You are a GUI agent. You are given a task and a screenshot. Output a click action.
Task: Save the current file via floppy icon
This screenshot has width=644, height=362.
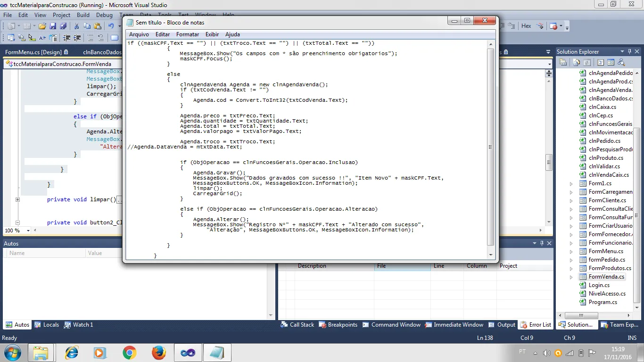(53, 26)
